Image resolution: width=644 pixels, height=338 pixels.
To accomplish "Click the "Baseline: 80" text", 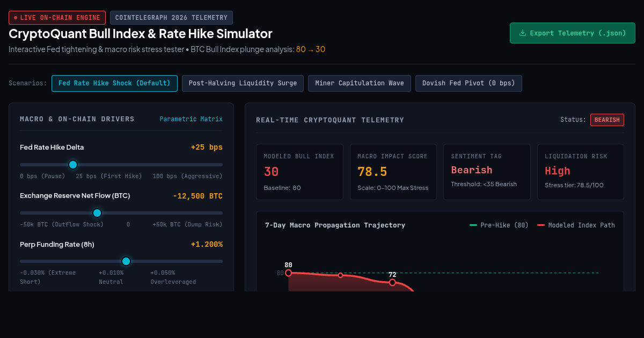I will coord(282,188).
